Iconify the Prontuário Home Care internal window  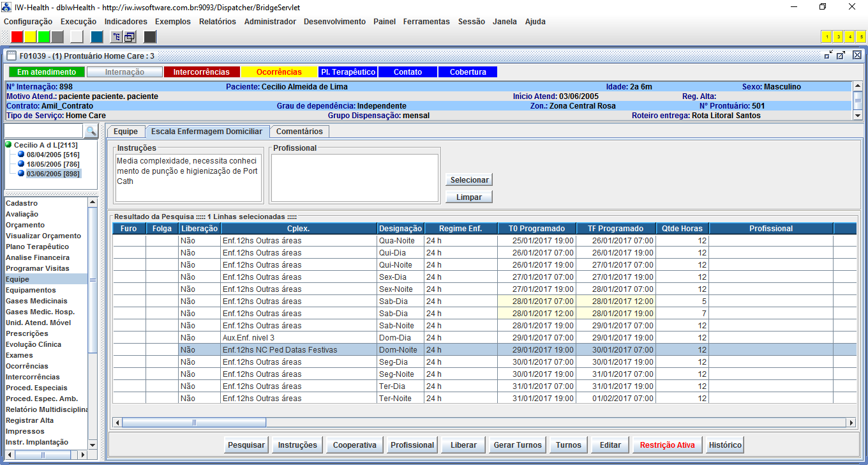[828, 56]
